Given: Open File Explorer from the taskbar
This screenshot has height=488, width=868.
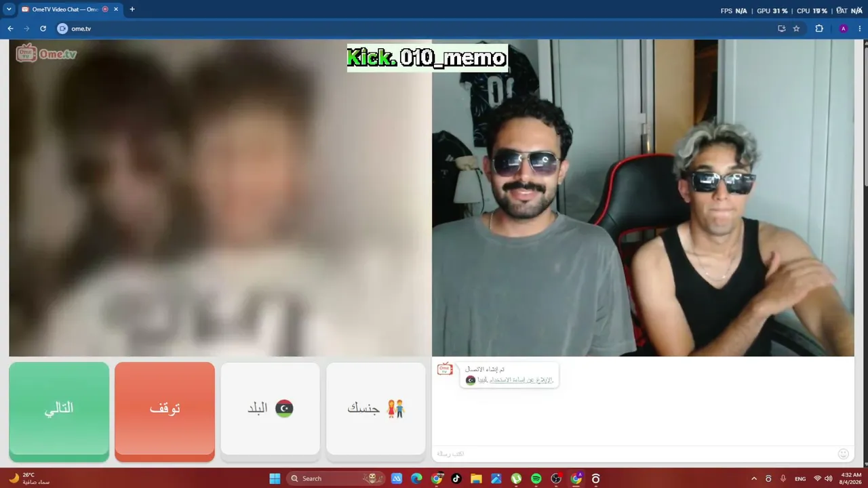Looking at the screenshot, I should click(x=476, y=479).
